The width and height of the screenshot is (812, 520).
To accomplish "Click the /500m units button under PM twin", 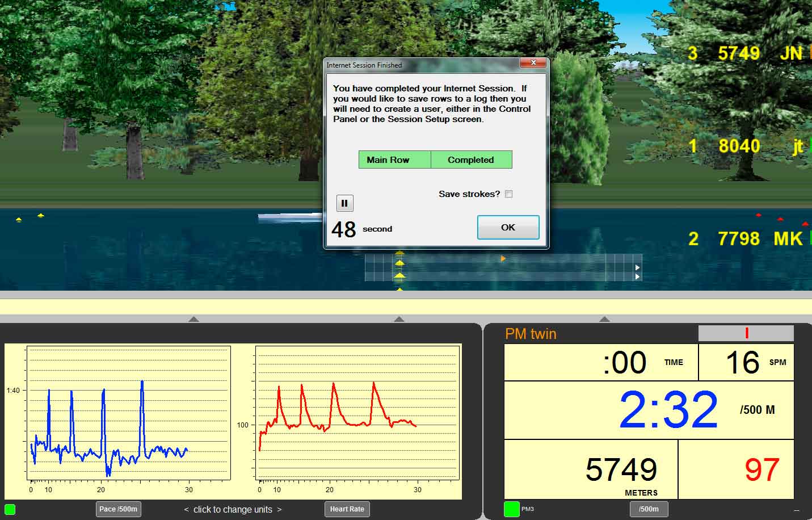I will [x=649, y=509].
